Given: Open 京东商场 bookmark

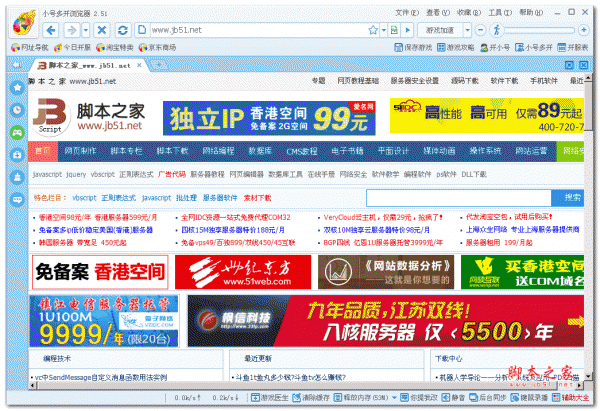Looking at the screenshot, I should pyautogui.click(x=157, y=47).
